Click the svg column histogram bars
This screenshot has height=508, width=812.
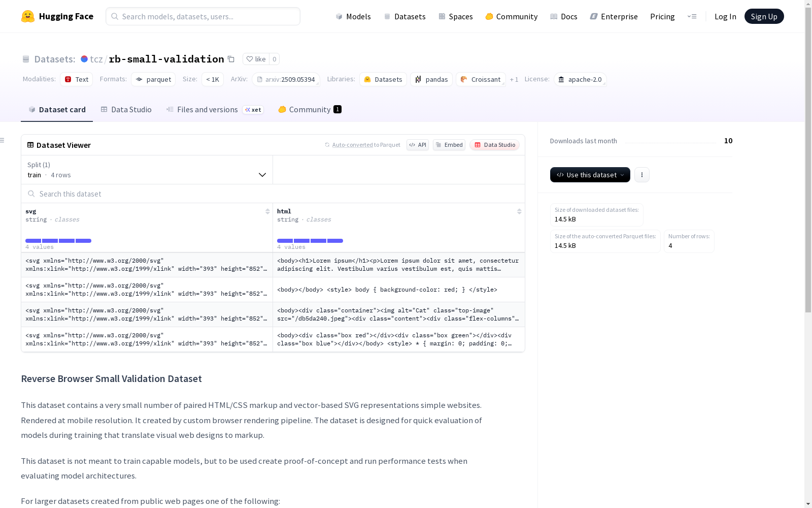click(58, 241)
